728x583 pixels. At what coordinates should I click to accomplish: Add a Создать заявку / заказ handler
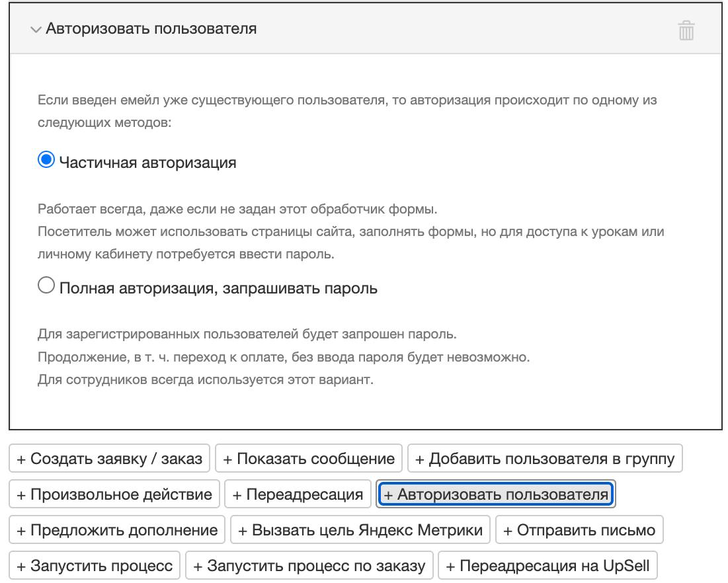click(108, 458)
